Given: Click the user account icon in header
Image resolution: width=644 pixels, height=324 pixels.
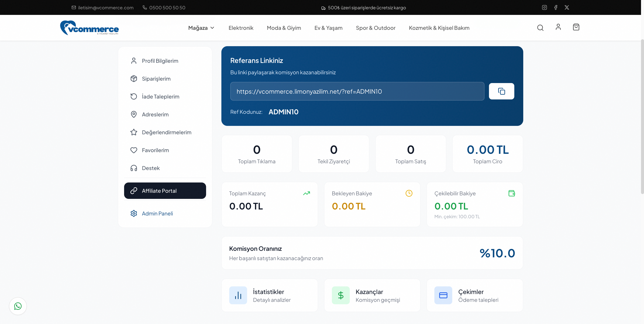Looking at the screenshot, I should [558, 27].
